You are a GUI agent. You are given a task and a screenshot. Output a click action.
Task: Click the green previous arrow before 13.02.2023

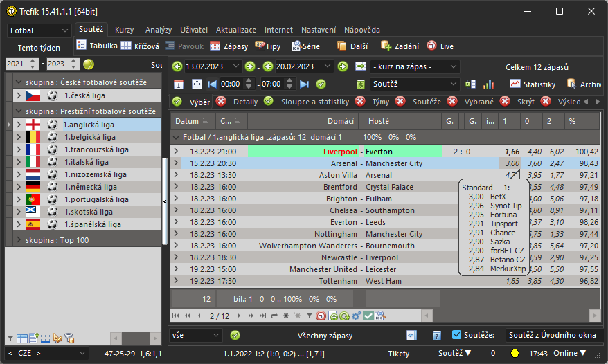point(177,66)
